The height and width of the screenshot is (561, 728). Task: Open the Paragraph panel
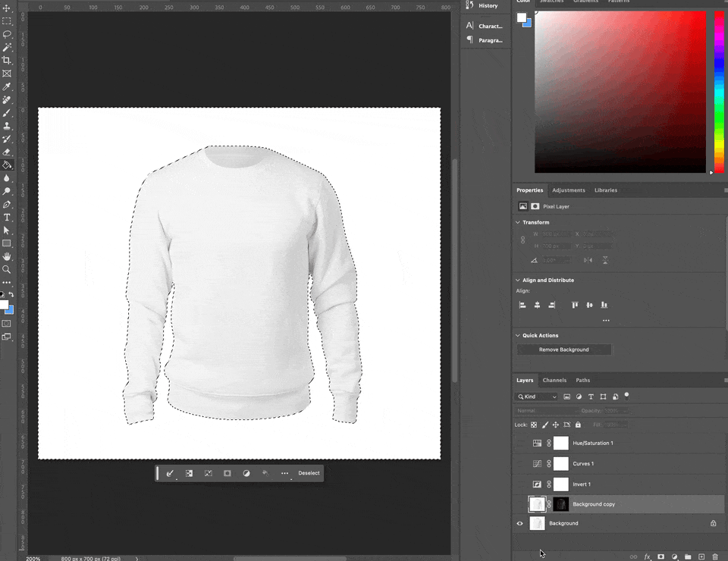485,40
